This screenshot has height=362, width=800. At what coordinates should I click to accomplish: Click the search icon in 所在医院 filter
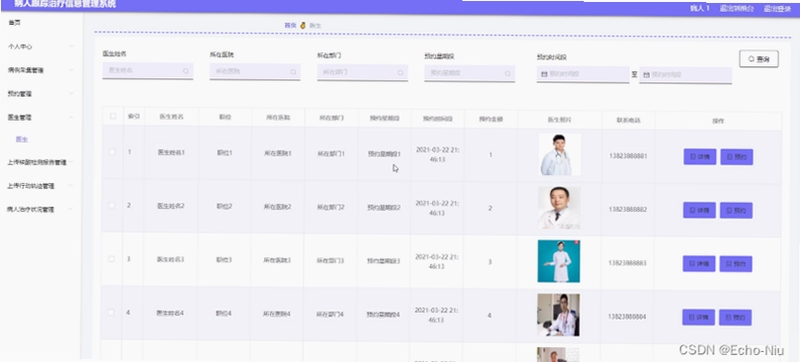(293, 72)
